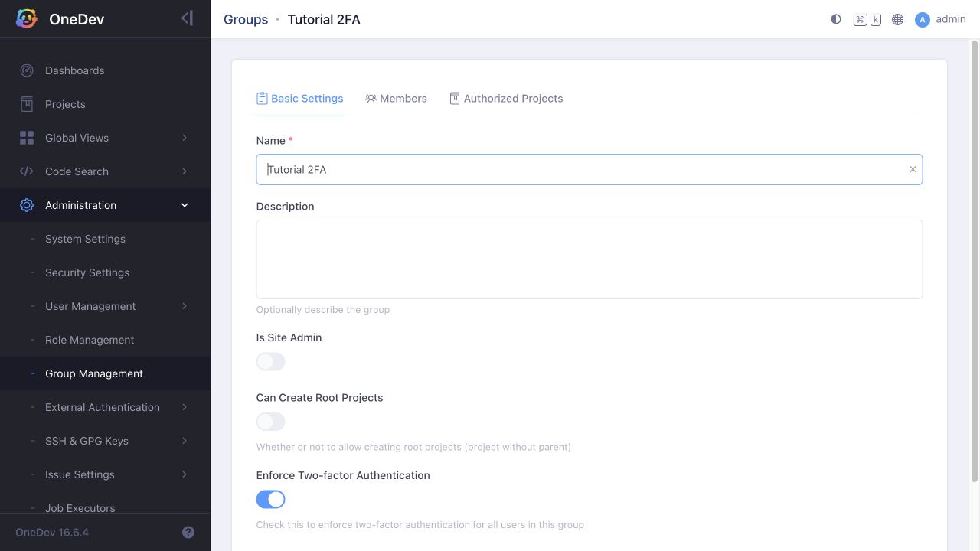Click the Dashboards gauge icon

click(27, 70)
